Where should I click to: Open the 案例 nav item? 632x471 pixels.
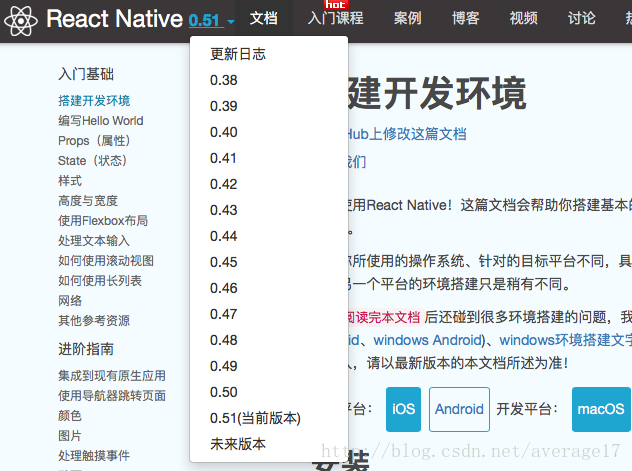pos(407,19)
